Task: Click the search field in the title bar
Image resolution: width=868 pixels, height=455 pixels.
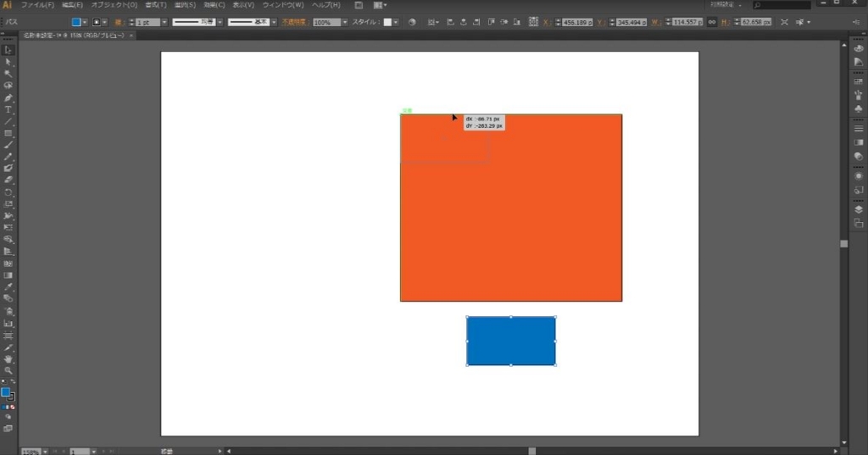Action: (x=781, y=5)
